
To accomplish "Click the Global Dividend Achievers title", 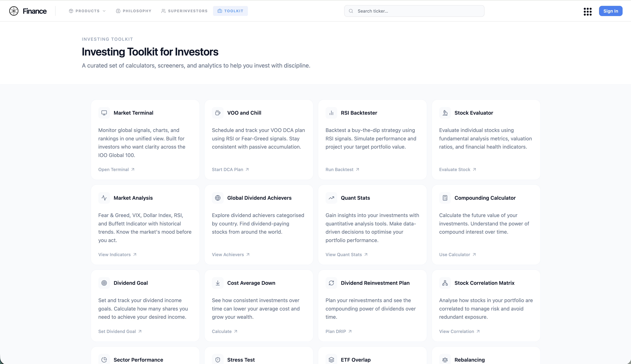I will 259,198.
